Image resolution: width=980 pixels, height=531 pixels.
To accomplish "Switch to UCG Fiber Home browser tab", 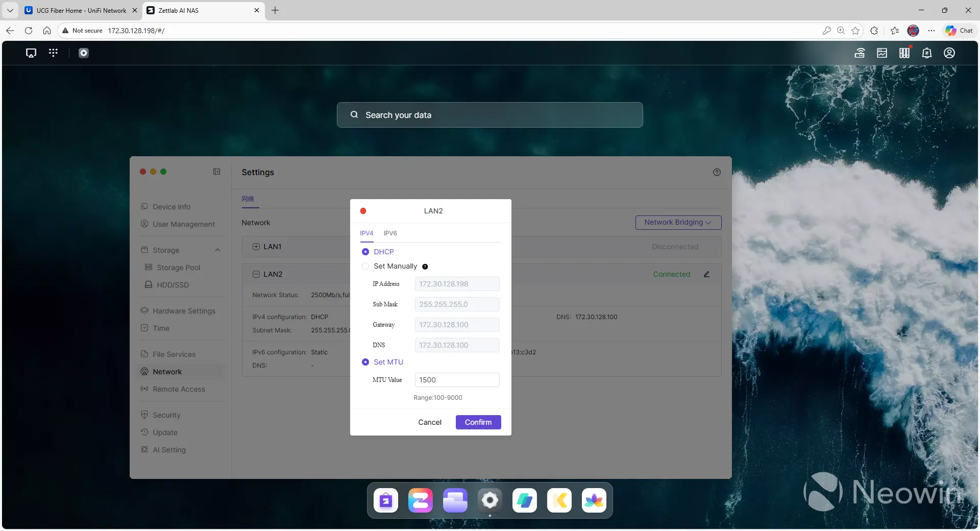I will pyautogui.click(x=81, y=10).
